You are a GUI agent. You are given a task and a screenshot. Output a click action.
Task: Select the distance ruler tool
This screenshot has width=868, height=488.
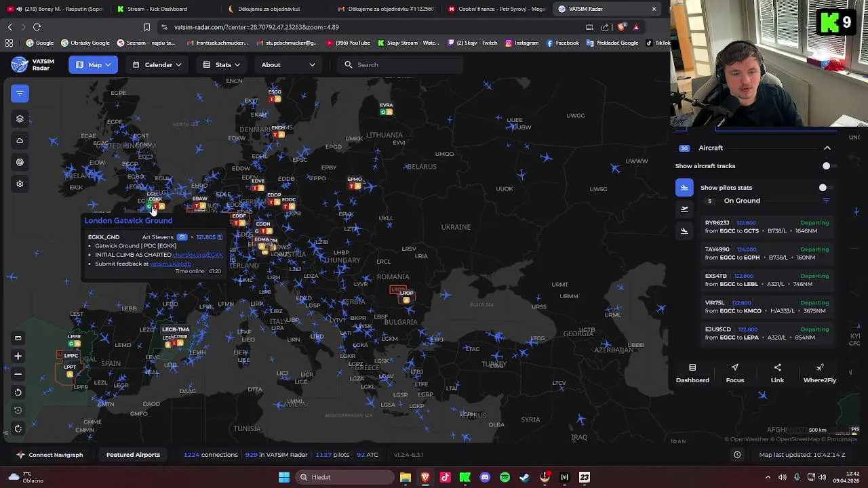pos(18,338)
